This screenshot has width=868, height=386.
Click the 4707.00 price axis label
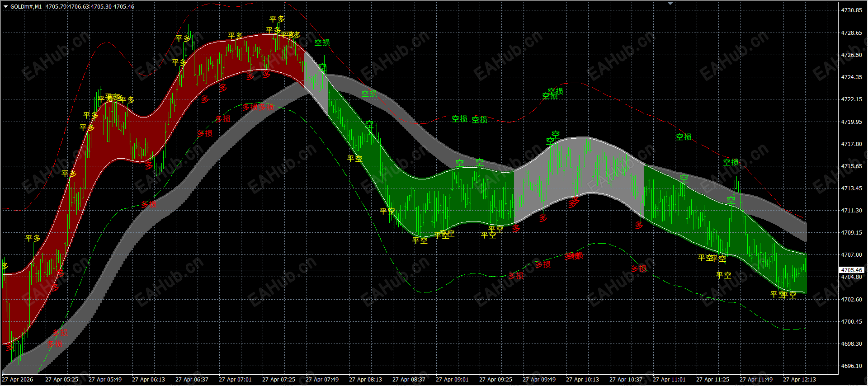coord(851,254)
